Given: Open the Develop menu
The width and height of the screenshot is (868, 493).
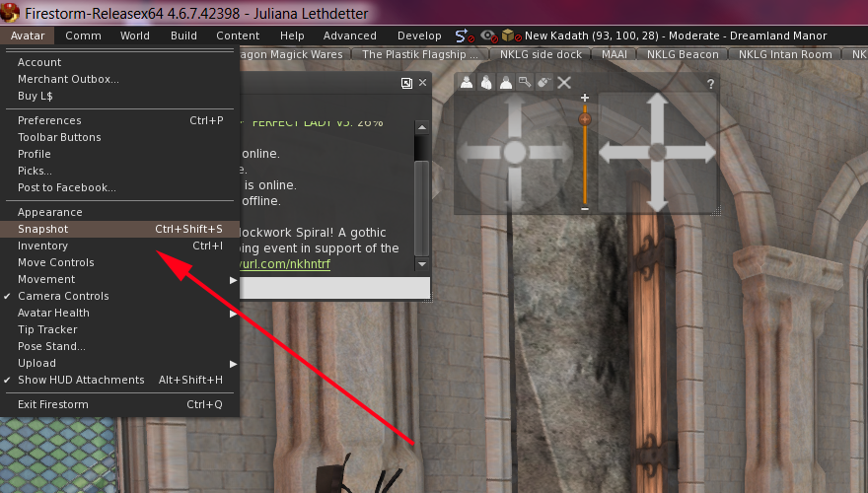Looking at the screenshot, I should [x=419, y=35].
